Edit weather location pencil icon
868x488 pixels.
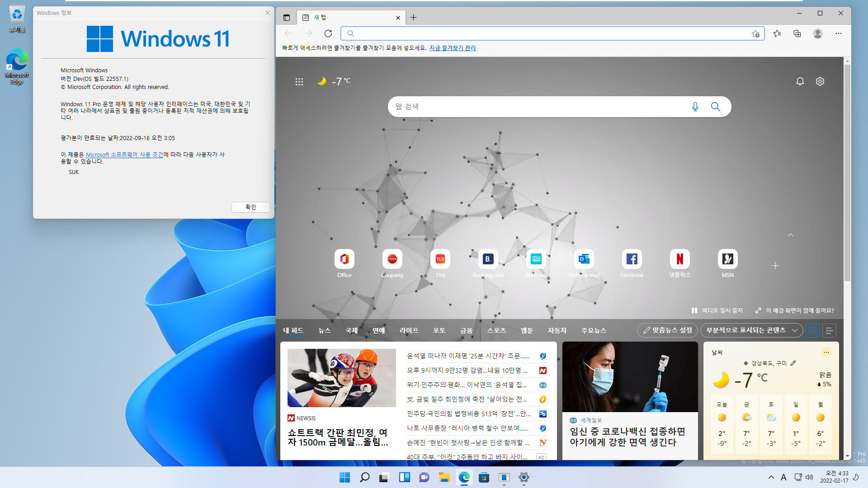point(793,363)
